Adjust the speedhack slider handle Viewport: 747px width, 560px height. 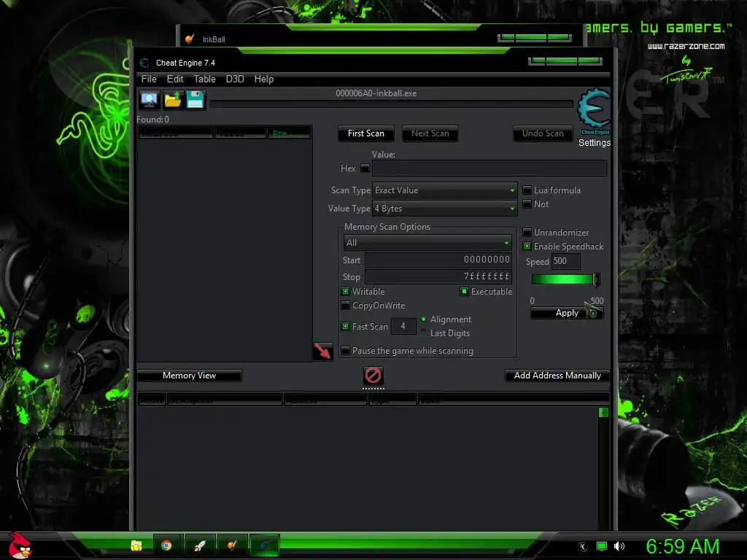pos(595,280)
